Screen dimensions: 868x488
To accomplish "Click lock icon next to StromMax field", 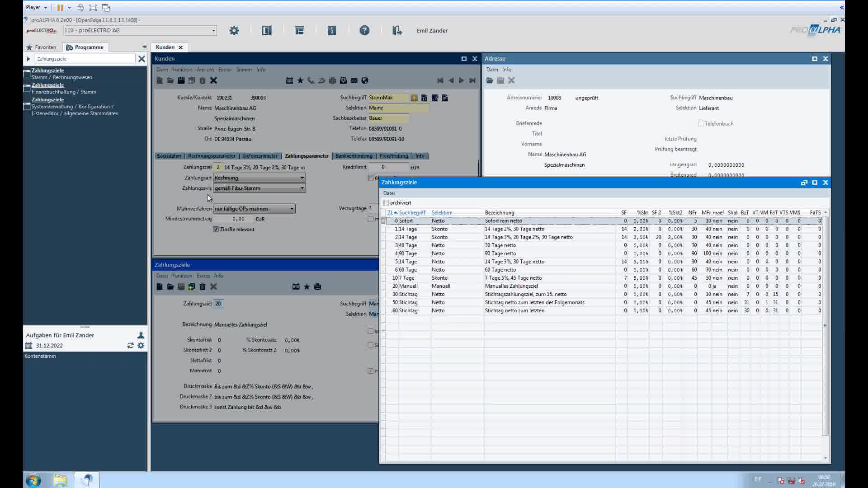I will 414,98.
